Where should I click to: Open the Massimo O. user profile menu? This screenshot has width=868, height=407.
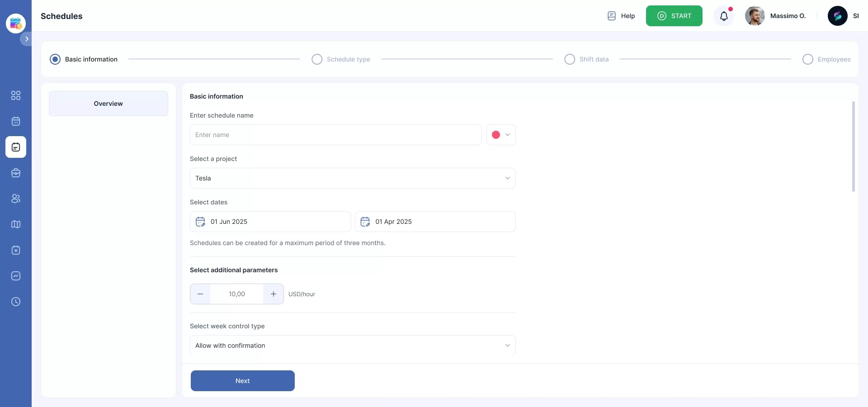(776, 16)
